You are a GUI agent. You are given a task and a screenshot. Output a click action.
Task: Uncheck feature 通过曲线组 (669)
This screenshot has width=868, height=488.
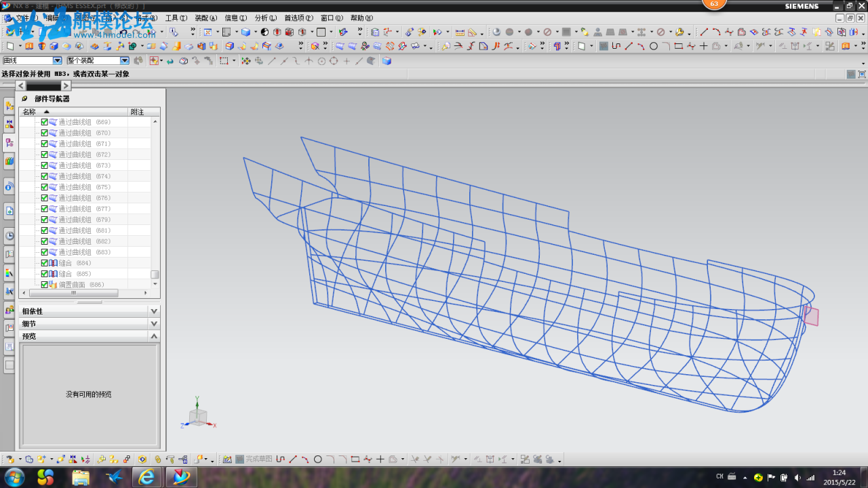coord(45,122)
